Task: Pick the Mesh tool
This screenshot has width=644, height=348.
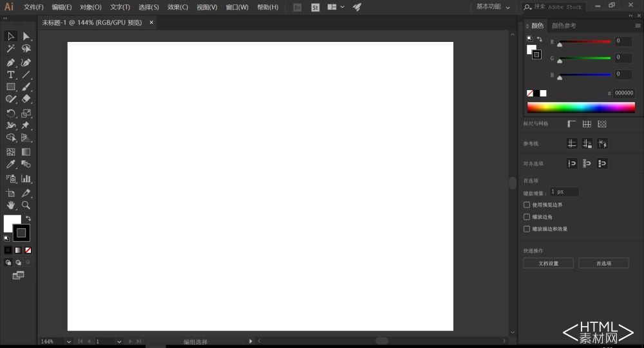Action: [x=11, y=152]
